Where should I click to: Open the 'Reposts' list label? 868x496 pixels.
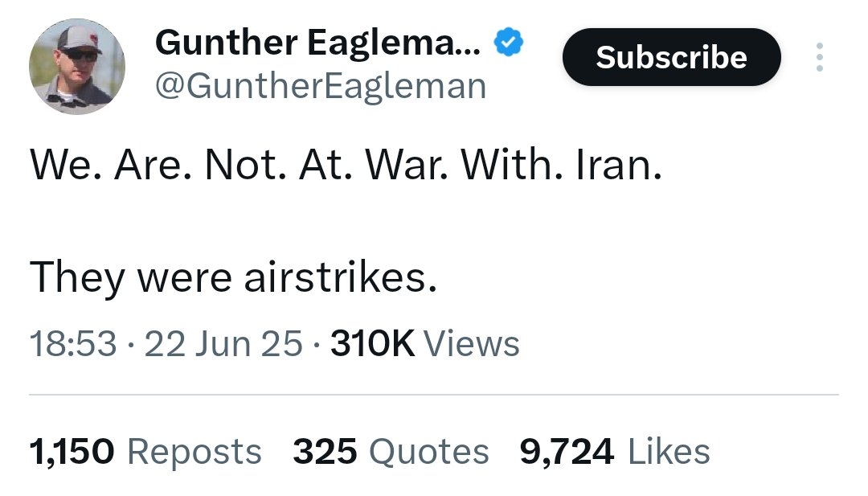pyautogui.click(x=194, y=453)
